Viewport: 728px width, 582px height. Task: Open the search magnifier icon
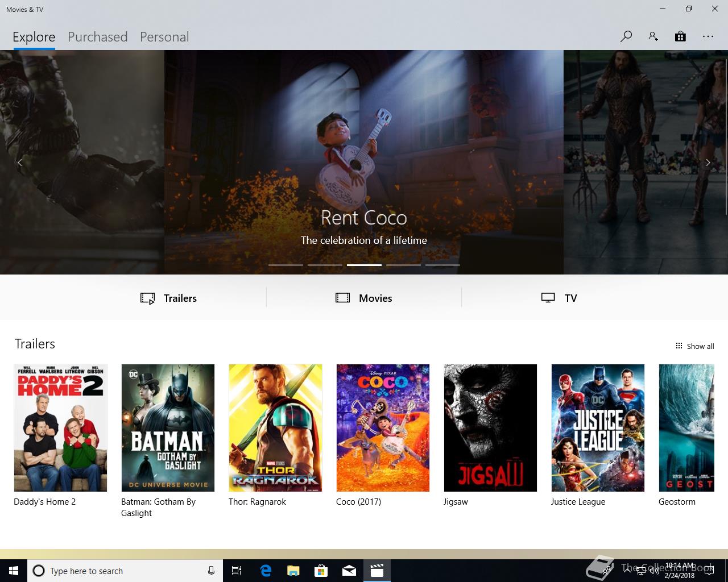(x=626, y=36)
